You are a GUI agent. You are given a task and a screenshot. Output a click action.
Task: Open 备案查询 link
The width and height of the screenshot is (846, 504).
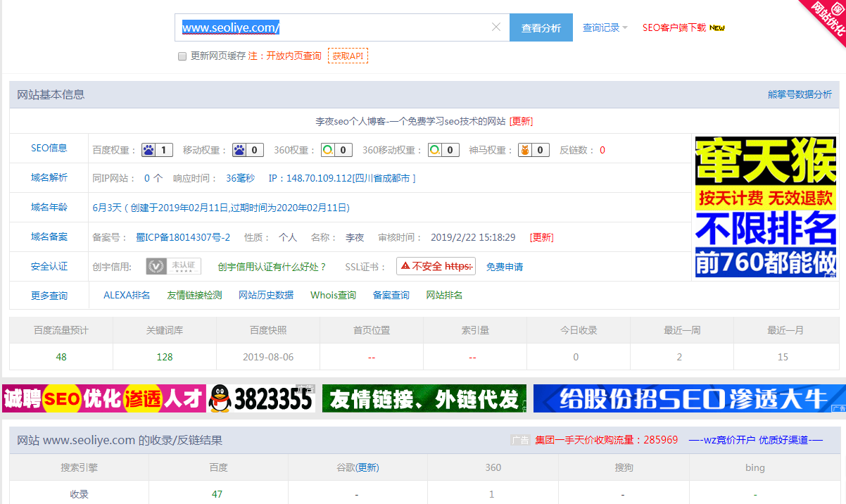[391, 295]
